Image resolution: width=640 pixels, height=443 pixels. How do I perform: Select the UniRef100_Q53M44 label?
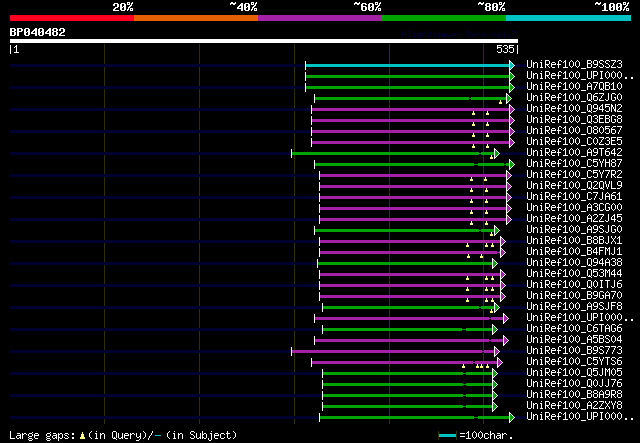(x=574, y=274)
